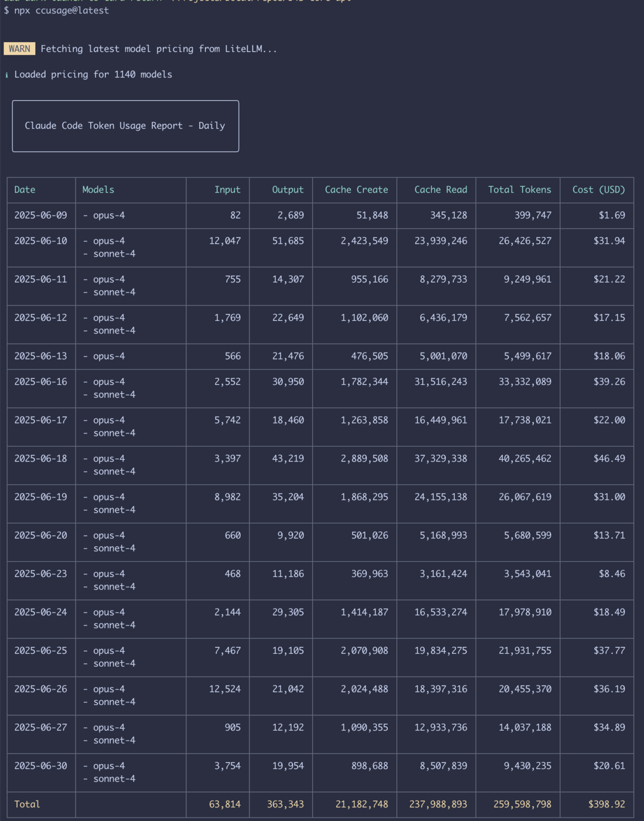
Task: Click the 399,747 total tokens value
Action: point(533,215)
